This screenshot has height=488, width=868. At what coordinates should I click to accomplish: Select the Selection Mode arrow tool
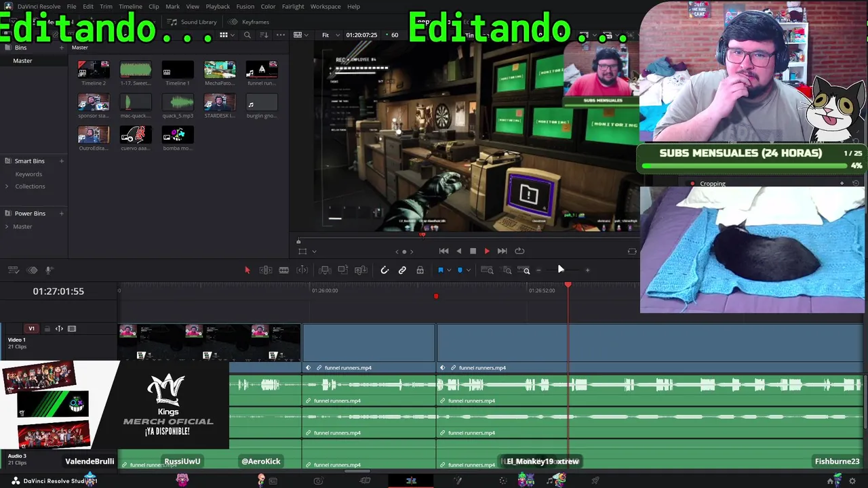click(x=247, y=270)
